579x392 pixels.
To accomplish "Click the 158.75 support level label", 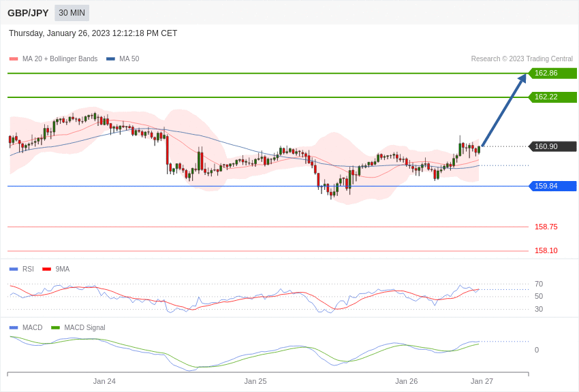I will (546, 227).
